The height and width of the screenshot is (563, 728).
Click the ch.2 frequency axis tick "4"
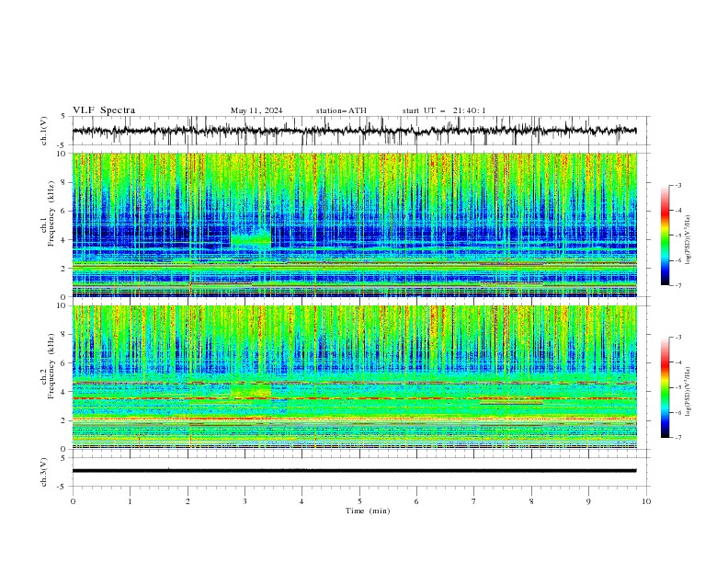pos(63,392)
